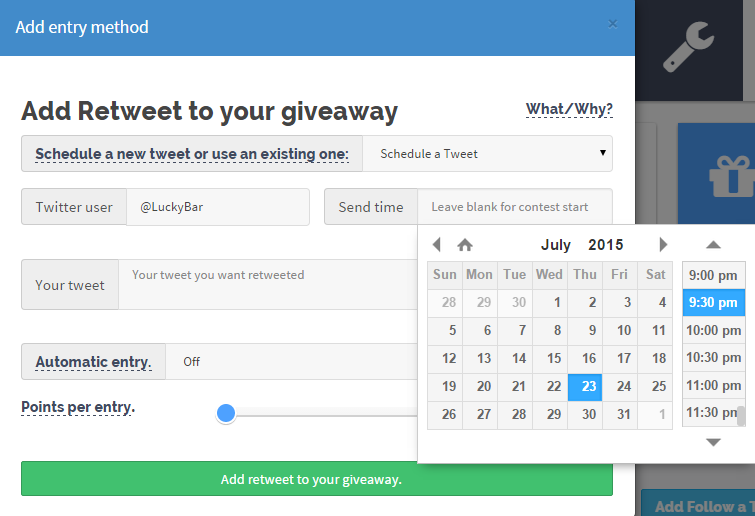Select 10:00 pm time option

coord(714,330)
